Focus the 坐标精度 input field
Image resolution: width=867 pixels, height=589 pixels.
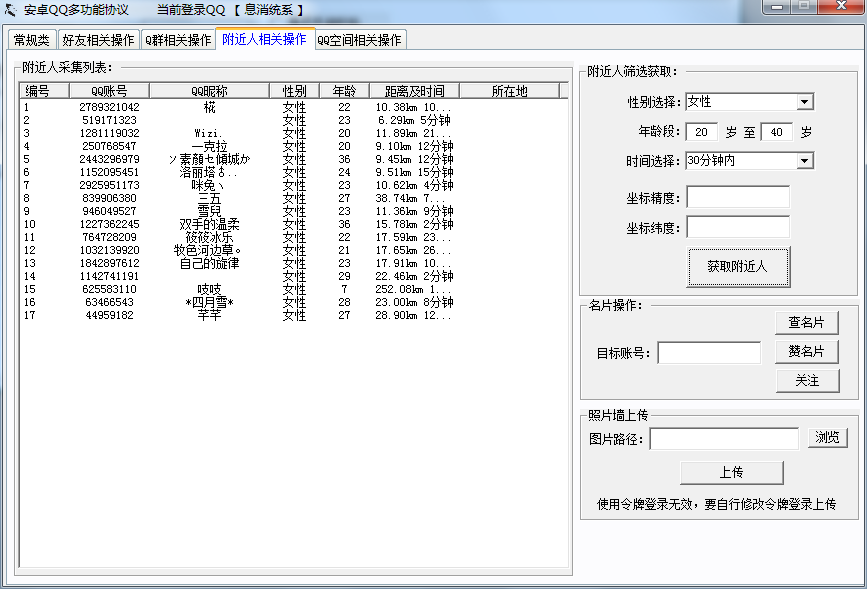click(x=738, y=197)
